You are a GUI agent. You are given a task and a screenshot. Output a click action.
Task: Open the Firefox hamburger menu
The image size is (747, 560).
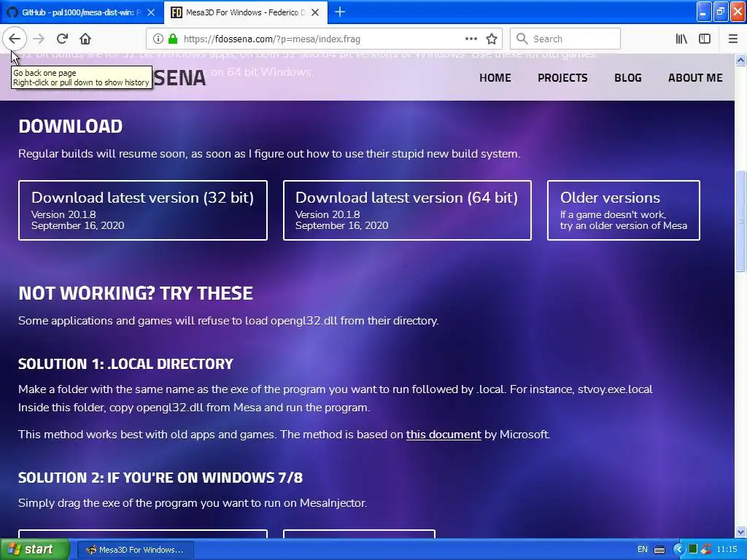(733, 39)
